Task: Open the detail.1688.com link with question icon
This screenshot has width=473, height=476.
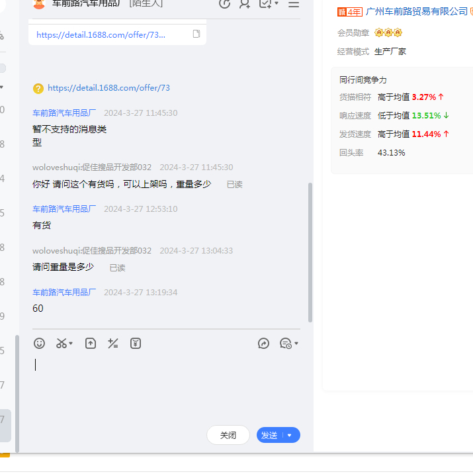Action: click(108, 88)
